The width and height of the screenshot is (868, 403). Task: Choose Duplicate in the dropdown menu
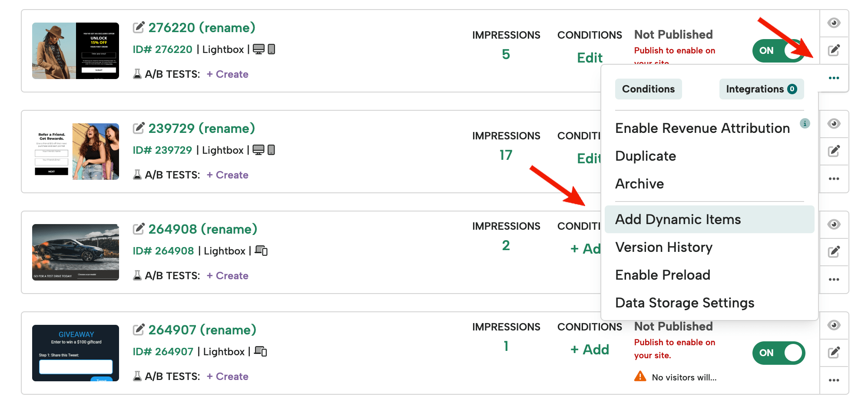coord(646,156)
